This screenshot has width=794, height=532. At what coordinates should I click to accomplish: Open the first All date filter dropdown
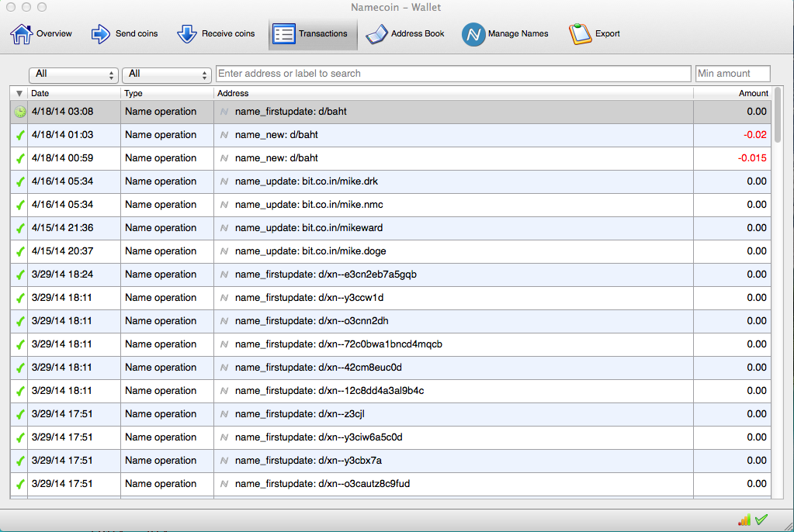[74, 74]
